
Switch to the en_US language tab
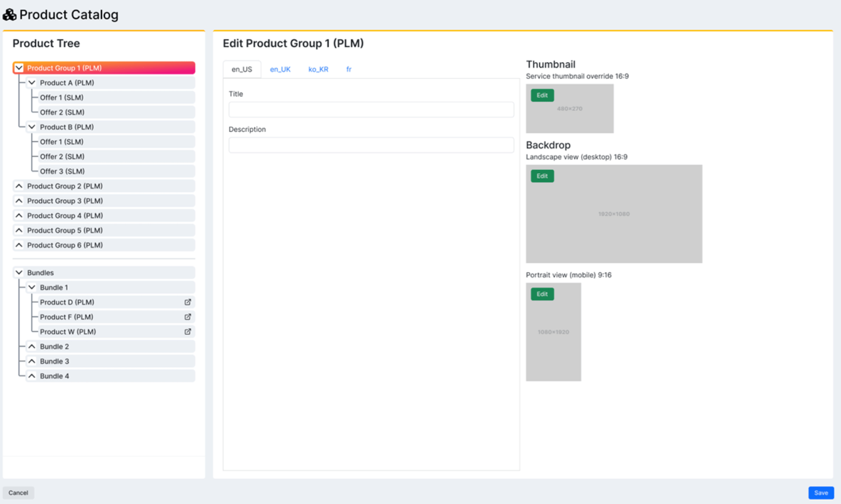point(242,69)
